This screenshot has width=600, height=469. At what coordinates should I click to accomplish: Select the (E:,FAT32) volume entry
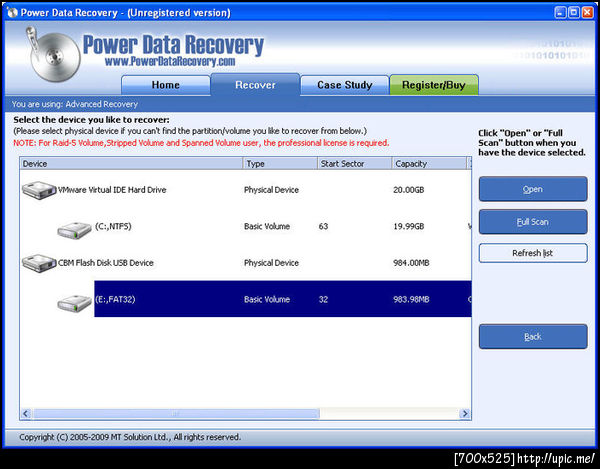(283, 299)
